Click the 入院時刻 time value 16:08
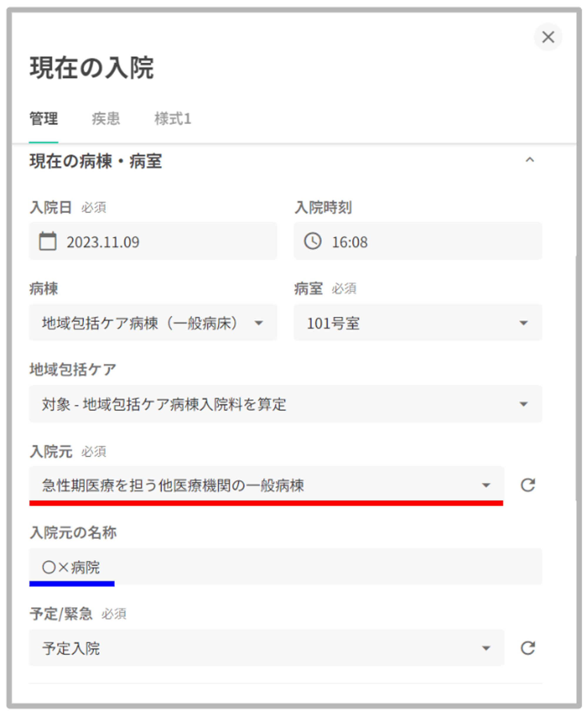The image size is (588, 716). 350,242
